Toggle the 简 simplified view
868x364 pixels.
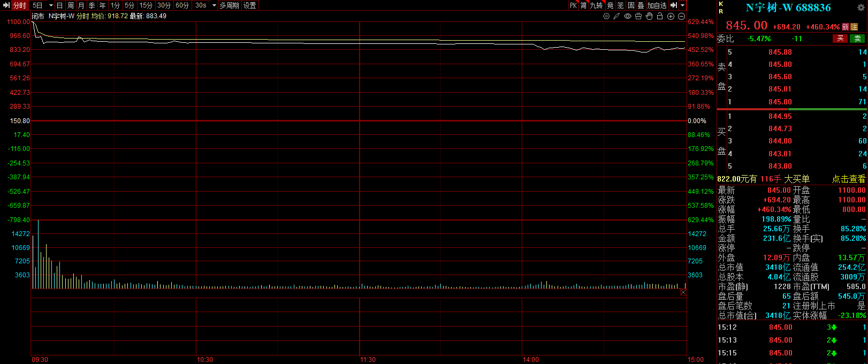pyautogui.click(x=584, y=5)
